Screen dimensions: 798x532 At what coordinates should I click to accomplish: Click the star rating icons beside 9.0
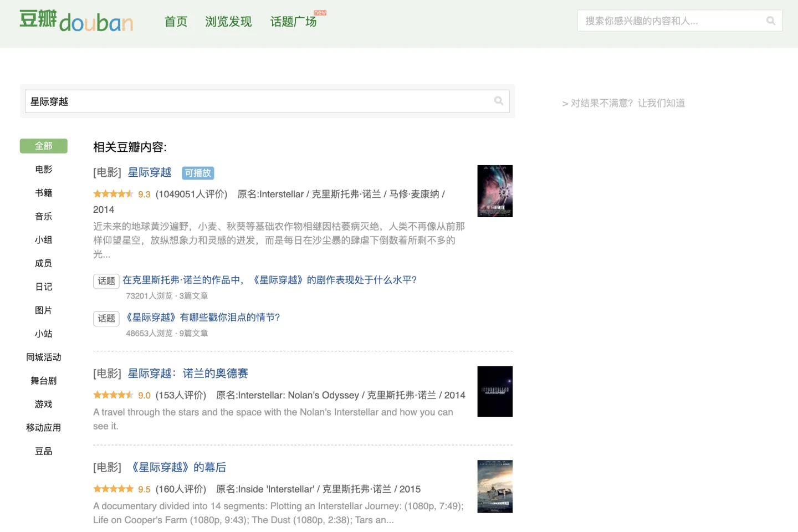point(114,395)
